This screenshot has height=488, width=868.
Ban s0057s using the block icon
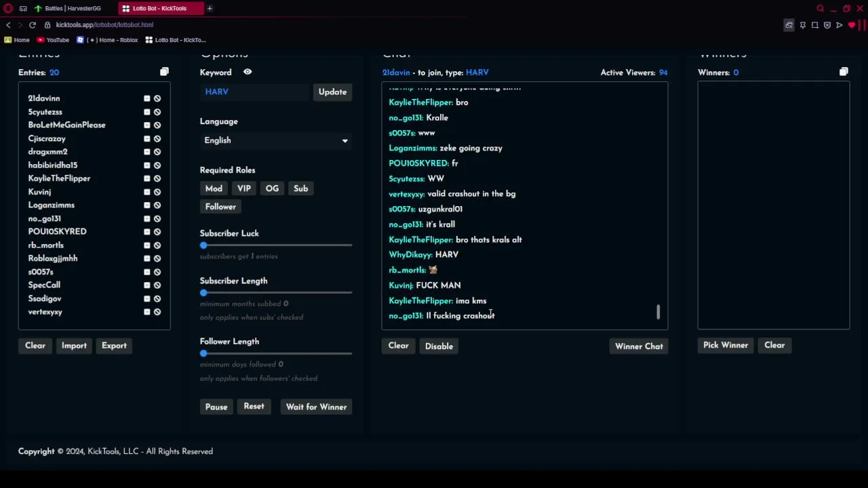157,272
